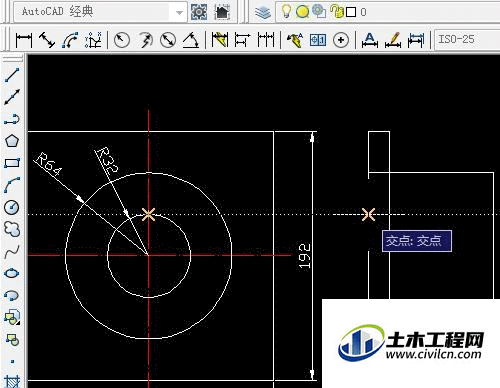Select the Rectangle draw tool
500x388 pixels.
(x=12, y=163)
